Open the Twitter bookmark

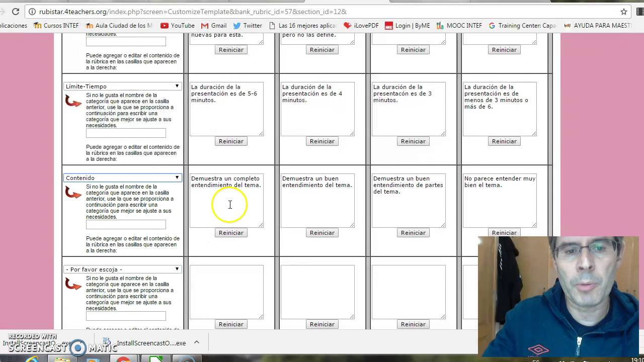click(x=247, y=25)
